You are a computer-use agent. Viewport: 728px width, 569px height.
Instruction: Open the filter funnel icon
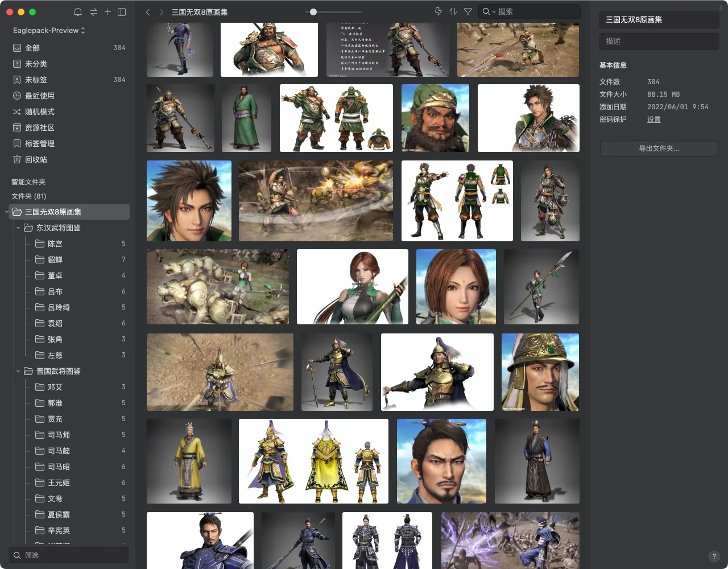click(468, 11)
